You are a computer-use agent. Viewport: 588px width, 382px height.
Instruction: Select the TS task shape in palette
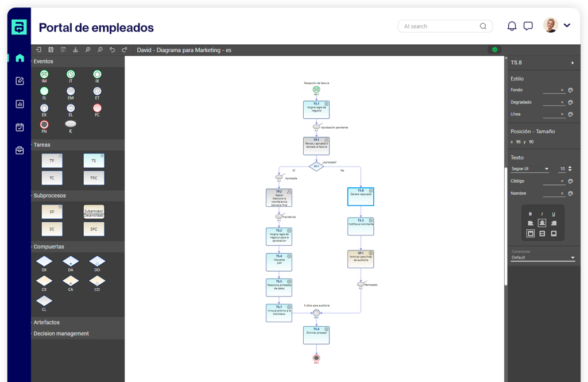[94, 160]
